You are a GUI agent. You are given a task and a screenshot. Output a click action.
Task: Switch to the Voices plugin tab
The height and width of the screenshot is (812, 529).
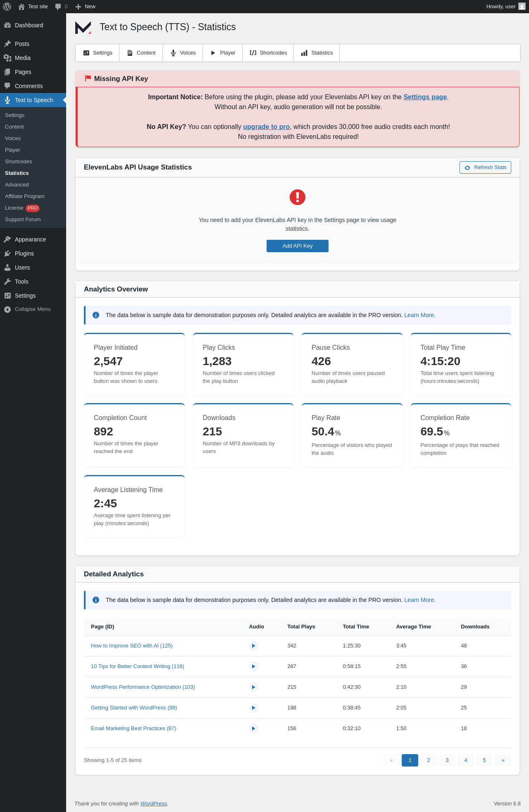click(183, 53)
